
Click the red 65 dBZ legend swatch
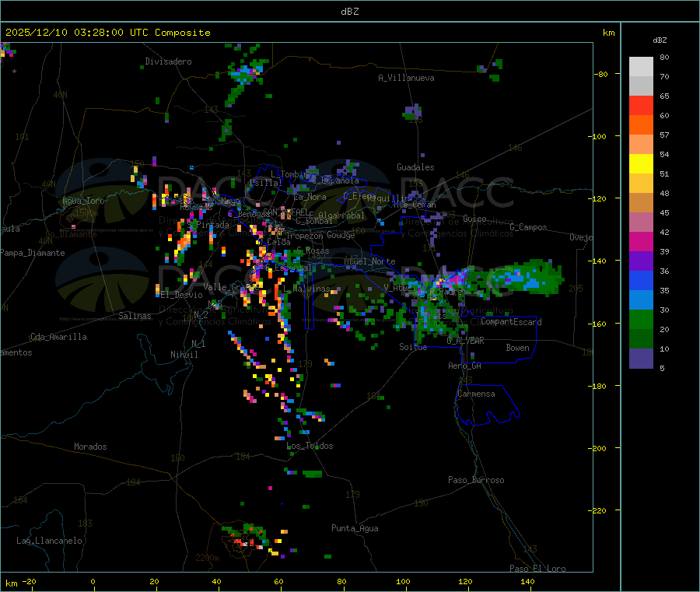point(641,105)
